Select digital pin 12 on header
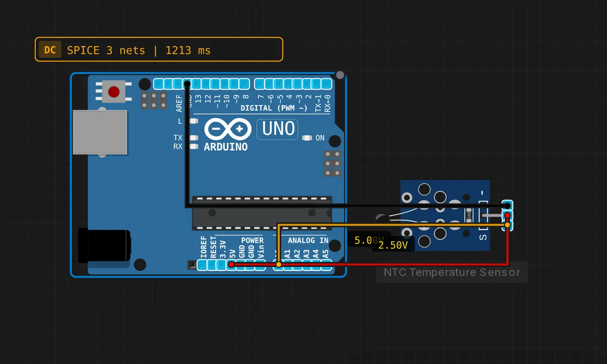 206,84
